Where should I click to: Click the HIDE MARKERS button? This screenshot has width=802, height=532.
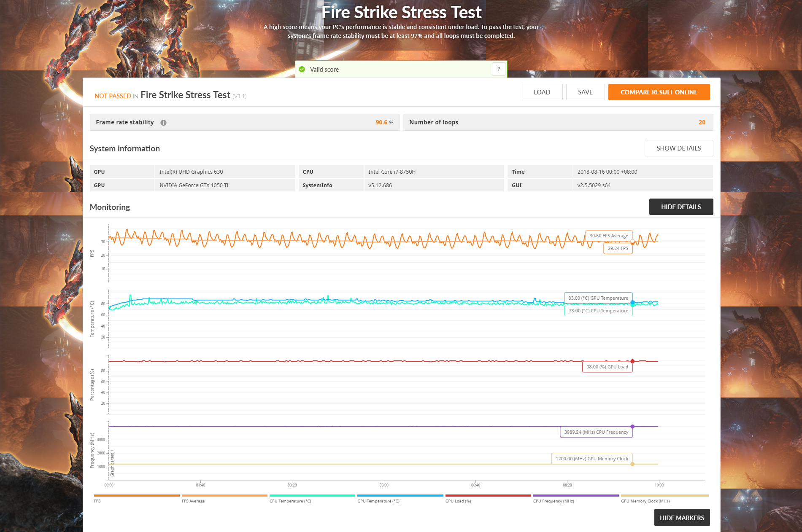click(682, 518)
